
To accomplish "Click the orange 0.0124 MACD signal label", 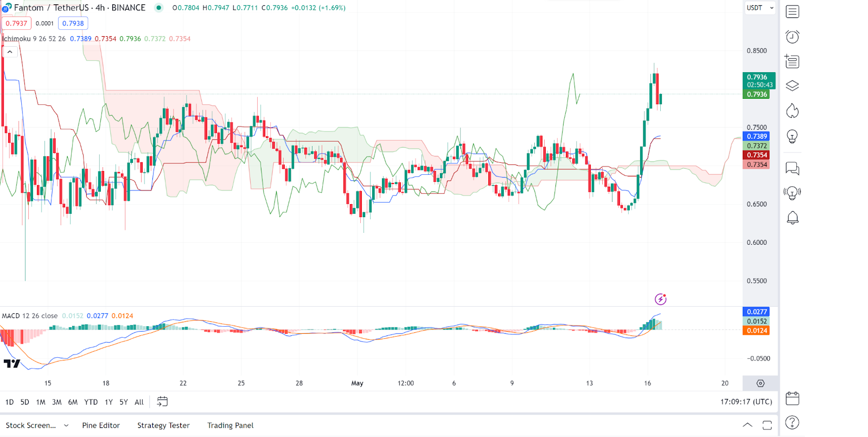I will (757, 331).
